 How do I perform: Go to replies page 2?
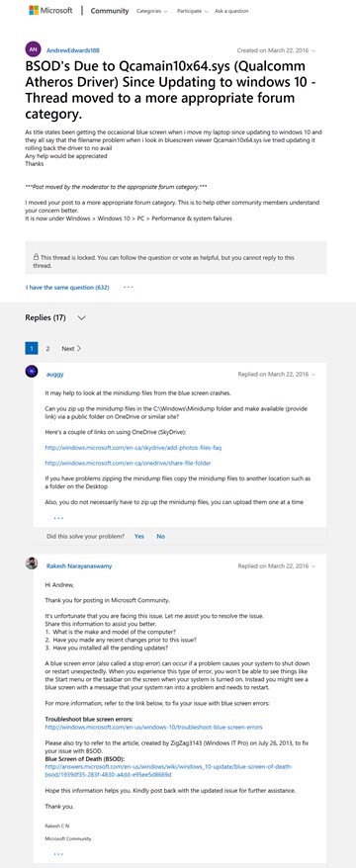tap(47, 349)
